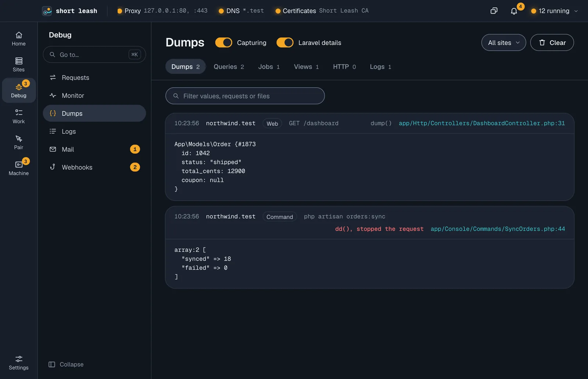Switch to the Jobs tab
This screenshot has height=379, width=588.
point(269,67)
